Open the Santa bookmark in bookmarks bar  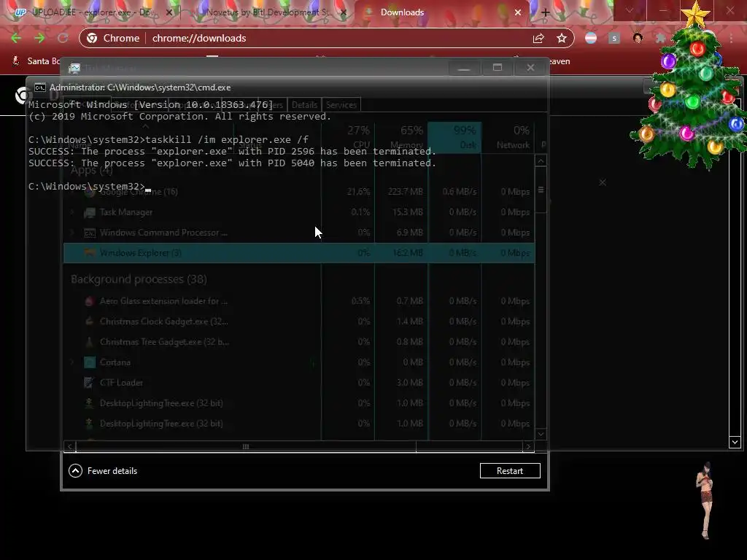pos(36,61)
